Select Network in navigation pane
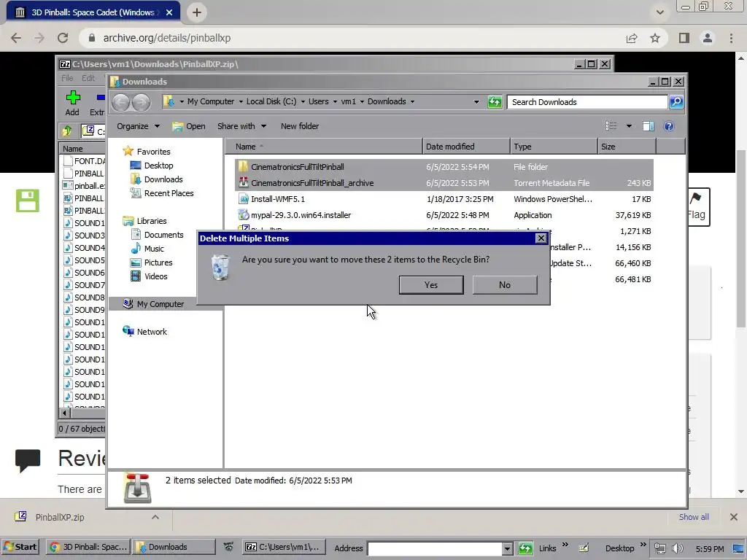The width and height of the screenshot is (747, 560). (x=145, y=332)
